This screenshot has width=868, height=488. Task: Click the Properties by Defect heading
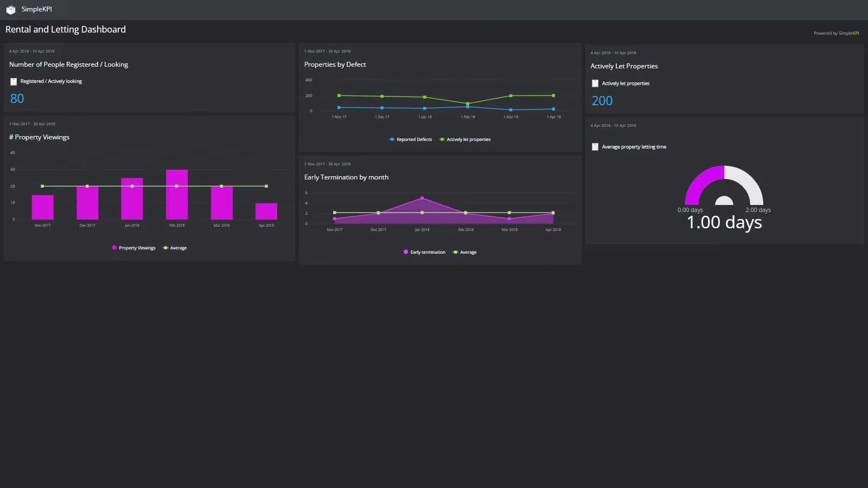[335, 65]
